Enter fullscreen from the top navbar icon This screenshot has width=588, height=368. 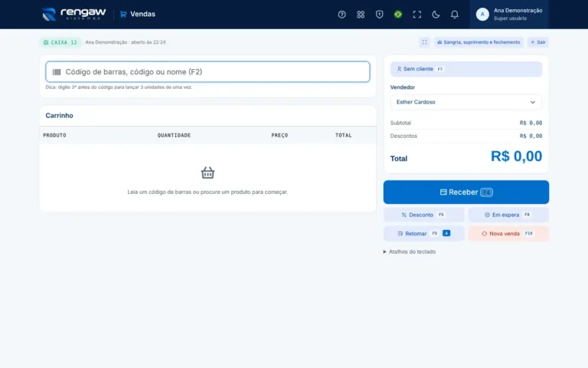coord(416,15)
